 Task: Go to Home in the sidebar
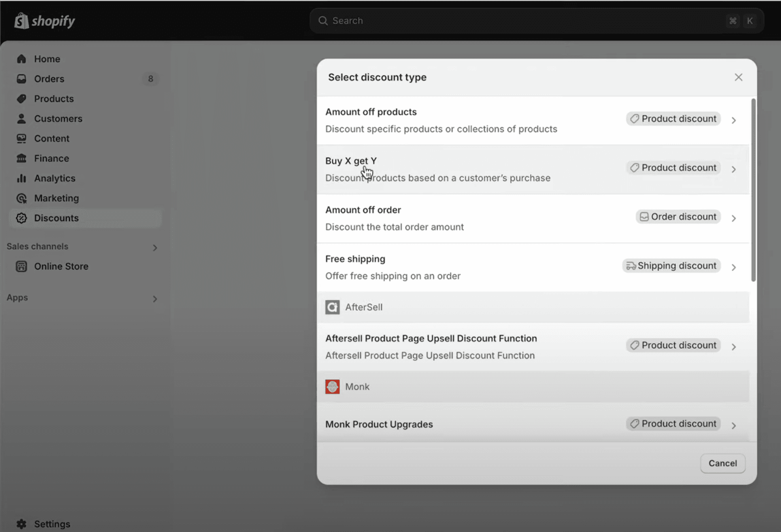(85, 59)
